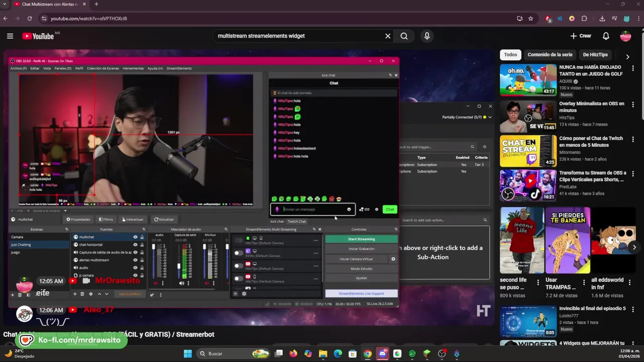
Task: Open Microsoft Edge from the taskbar
Action: 338,353
